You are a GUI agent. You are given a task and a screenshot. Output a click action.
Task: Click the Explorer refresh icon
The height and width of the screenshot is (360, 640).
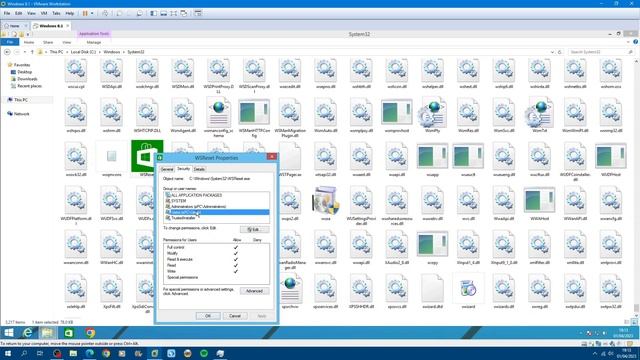(560, 52)
